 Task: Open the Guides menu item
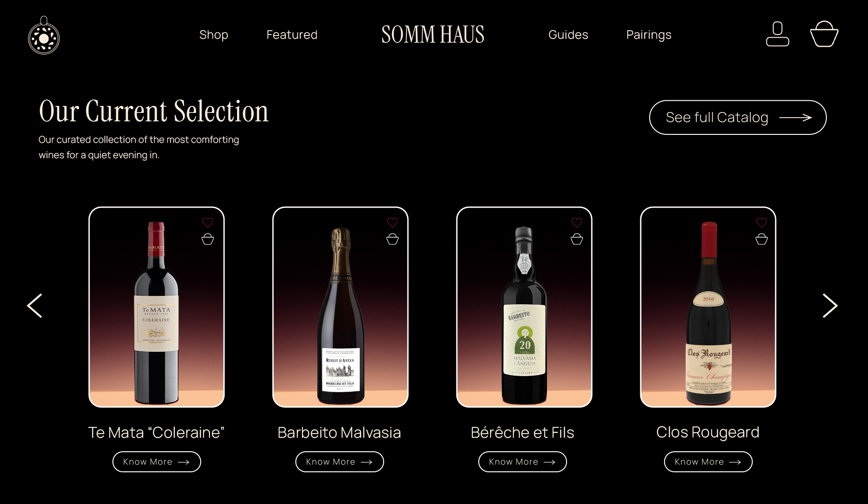tap(568, 35)
